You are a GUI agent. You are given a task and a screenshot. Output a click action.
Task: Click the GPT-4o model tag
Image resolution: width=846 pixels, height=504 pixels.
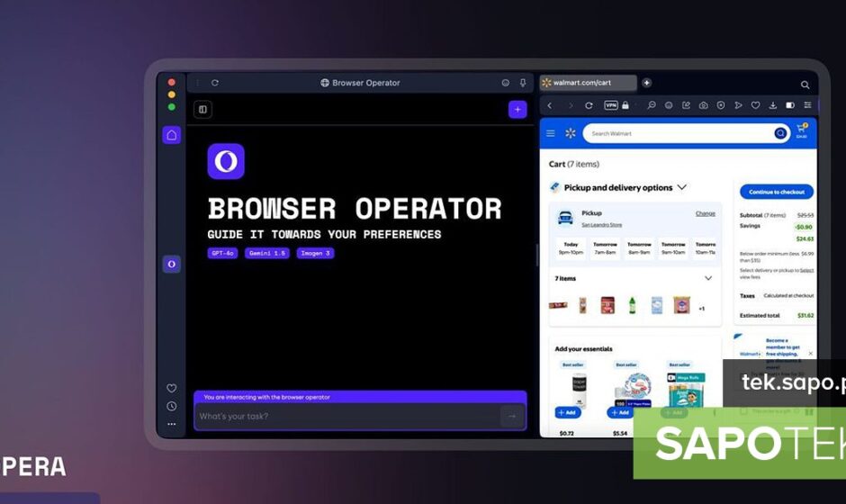click(222, 253)
